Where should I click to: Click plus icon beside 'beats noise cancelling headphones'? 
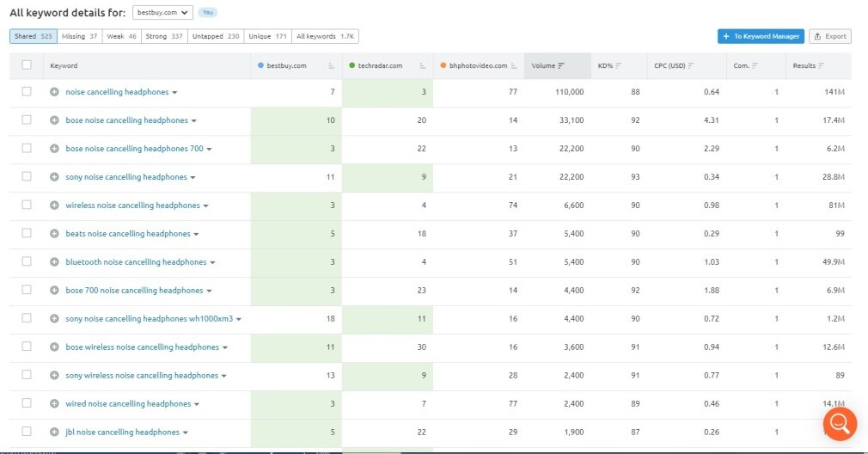54,234
